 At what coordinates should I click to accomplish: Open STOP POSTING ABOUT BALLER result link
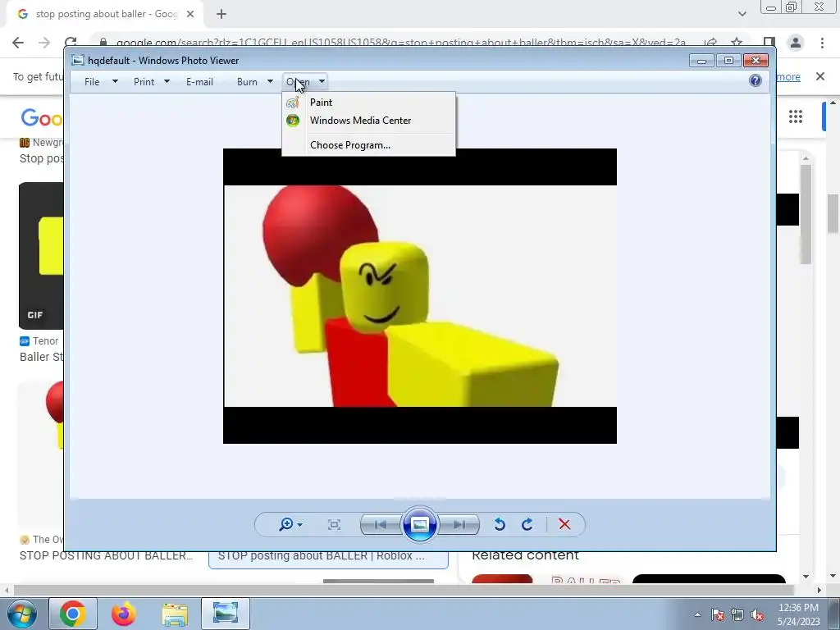[x=106, y=555]
